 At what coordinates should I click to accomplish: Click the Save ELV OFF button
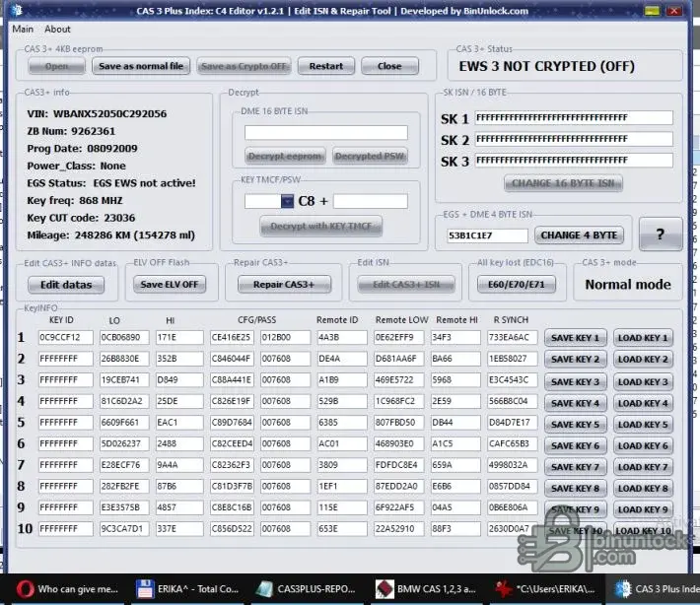pyautogui.click(x=170, y=284)
